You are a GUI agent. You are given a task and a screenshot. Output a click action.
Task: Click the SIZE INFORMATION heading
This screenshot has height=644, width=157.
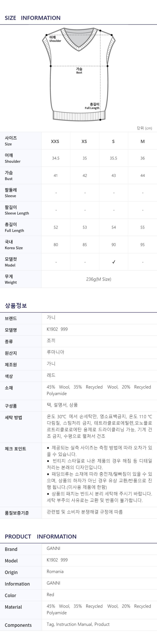[x=32, y=18]
